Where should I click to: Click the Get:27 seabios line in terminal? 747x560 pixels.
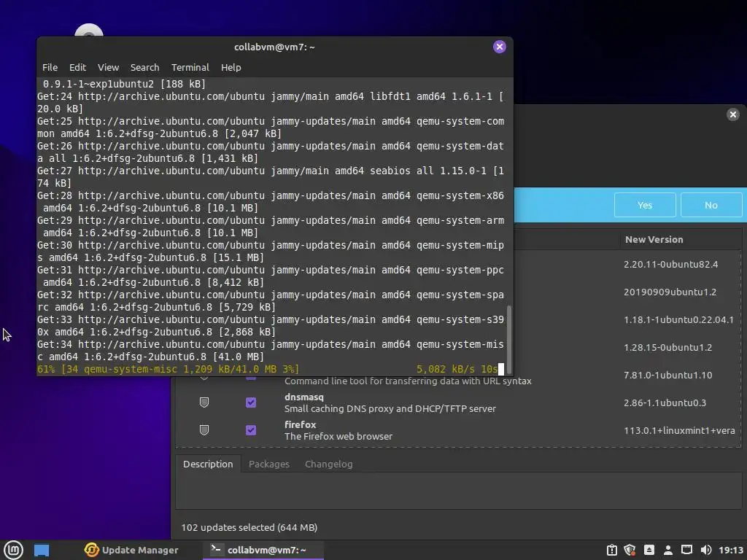(271, 177)
